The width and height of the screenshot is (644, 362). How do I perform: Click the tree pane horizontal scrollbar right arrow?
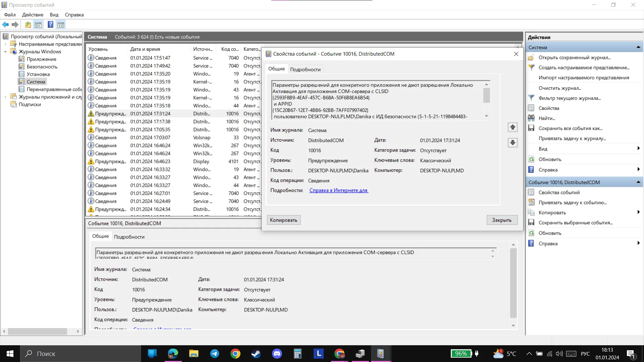pyautogui.click(x=78, y=331)
